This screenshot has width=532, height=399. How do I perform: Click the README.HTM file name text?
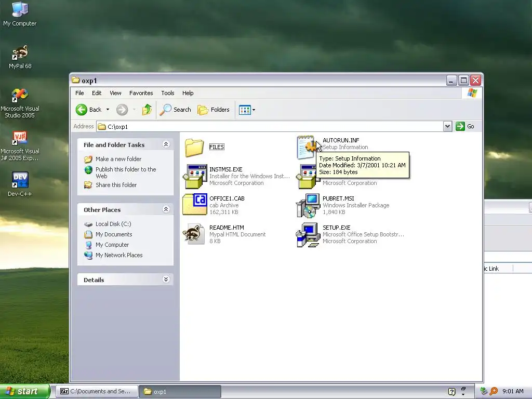(x=227, y=228)
